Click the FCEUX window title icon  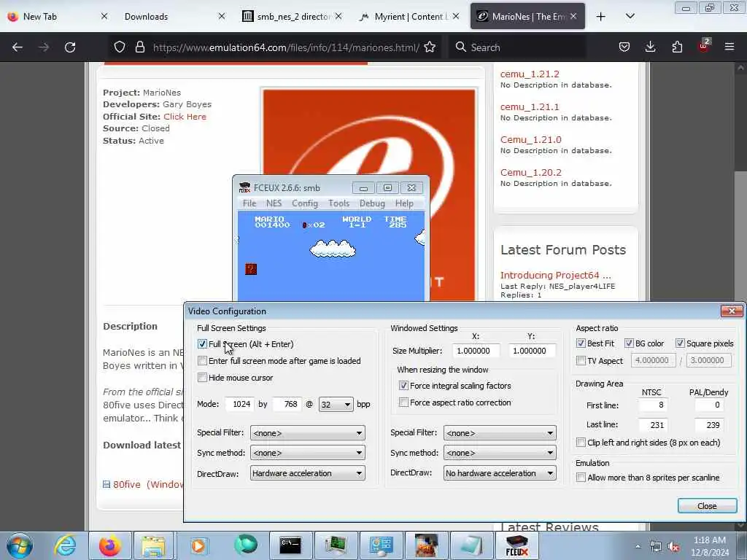(244, 187)
